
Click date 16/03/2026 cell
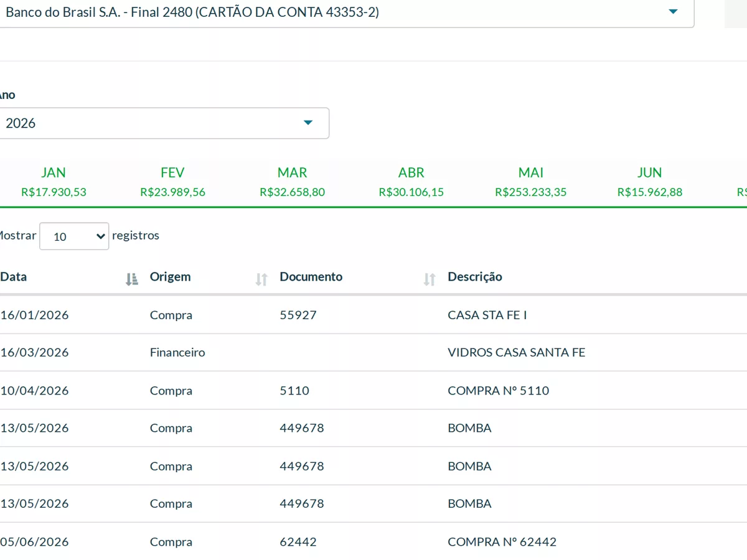(34, 352)
